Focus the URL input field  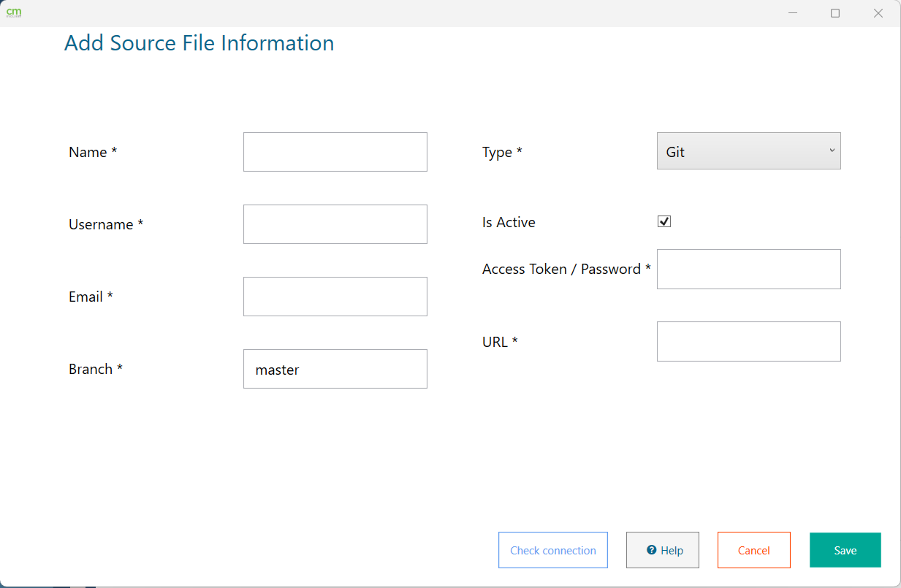pyautogui.click(x=748, y=341)
